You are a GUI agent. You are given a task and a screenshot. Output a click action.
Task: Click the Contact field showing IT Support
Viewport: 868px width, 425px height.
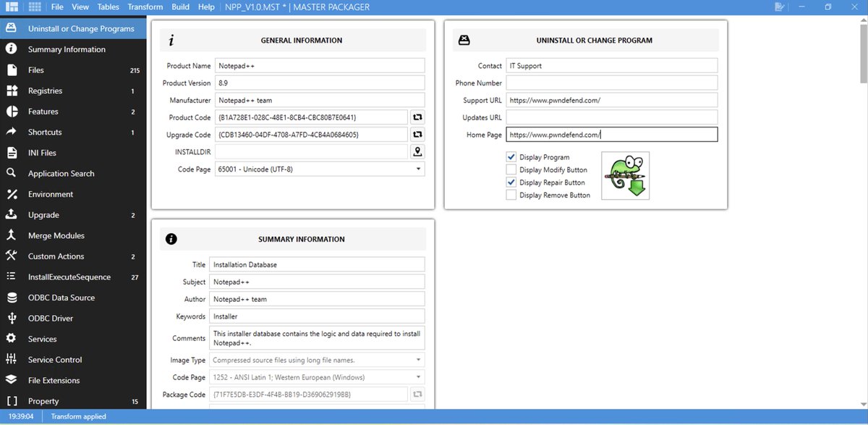(x=611, y=66)
